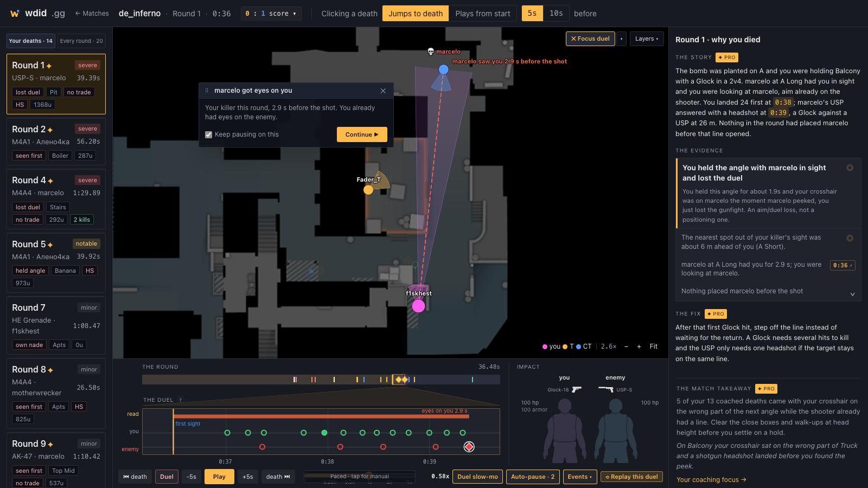Jump to 0:39 timestamp in story
Image resolution: width=868 pixels, height=488 pixels.
pos(778,113)
